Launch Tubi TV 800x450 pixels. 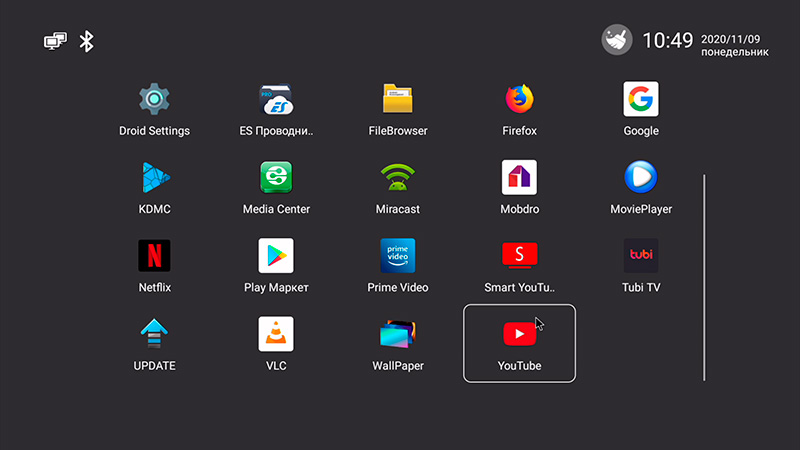641,256
